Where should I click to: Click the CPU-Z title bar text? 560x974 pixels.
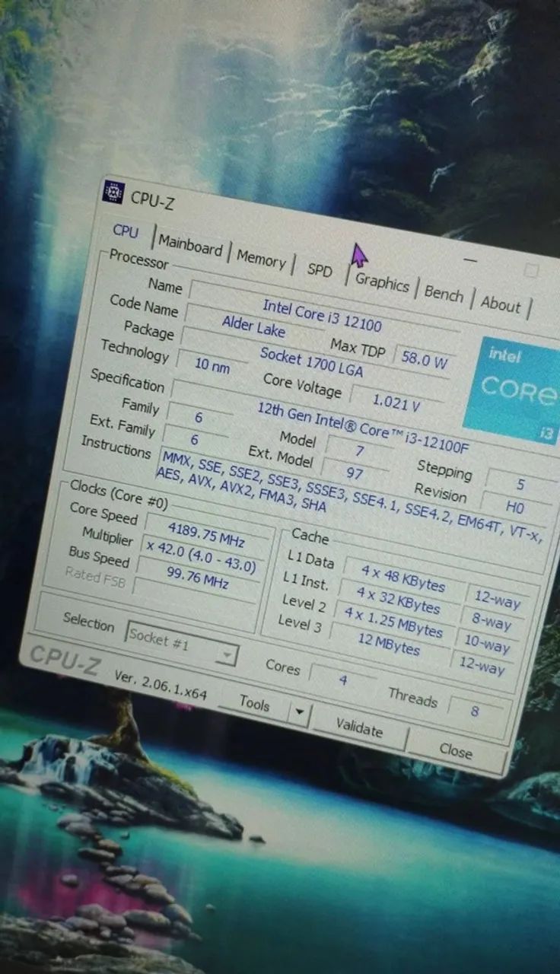[x=152, y=200]
